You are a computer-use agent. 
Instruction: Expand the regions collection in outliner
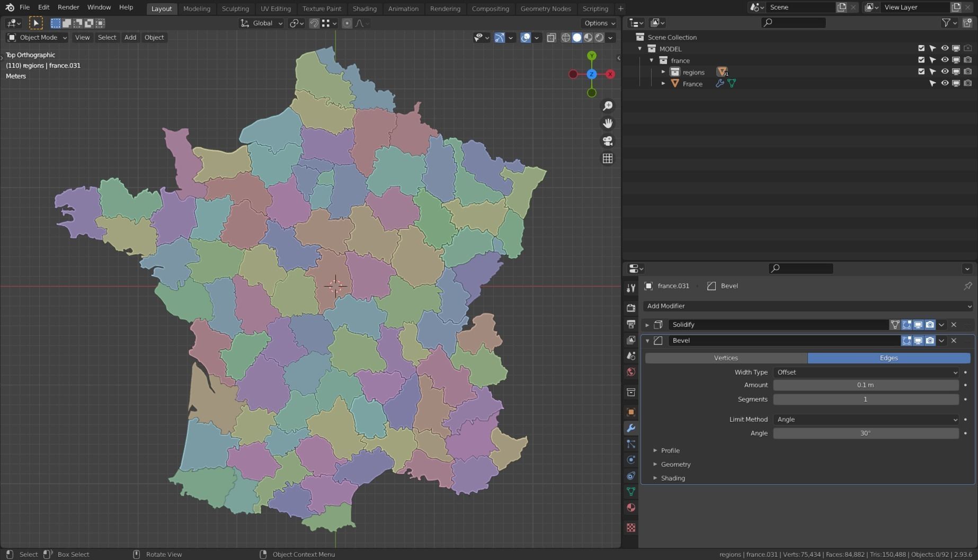pyautogui.click(x=663, y=72)
